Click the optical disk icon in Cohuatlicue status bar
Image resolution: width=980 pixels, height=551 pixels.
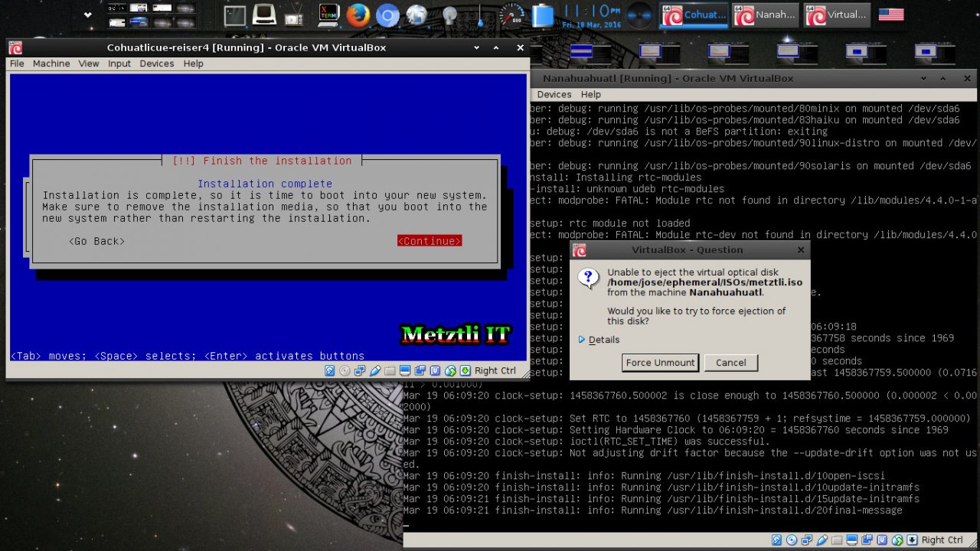(x=345, y=370)
